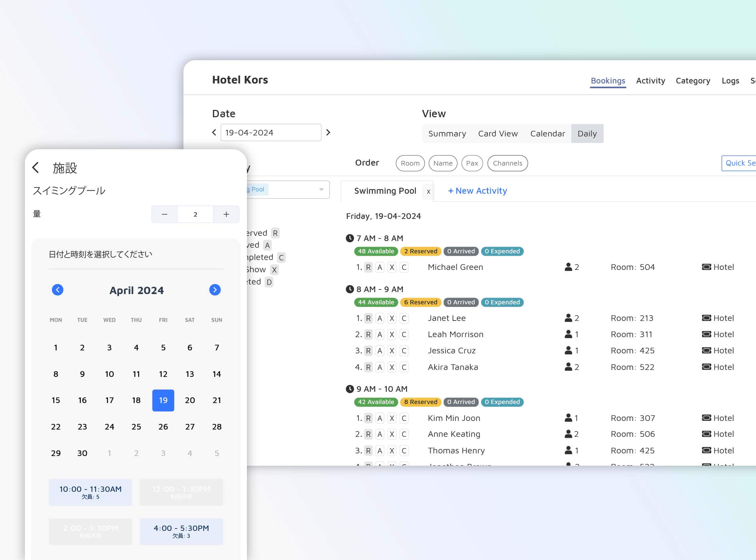Order bookings by Room
Image resolution: width=756 pixels, height=560 pixels.
coord(410,163)
